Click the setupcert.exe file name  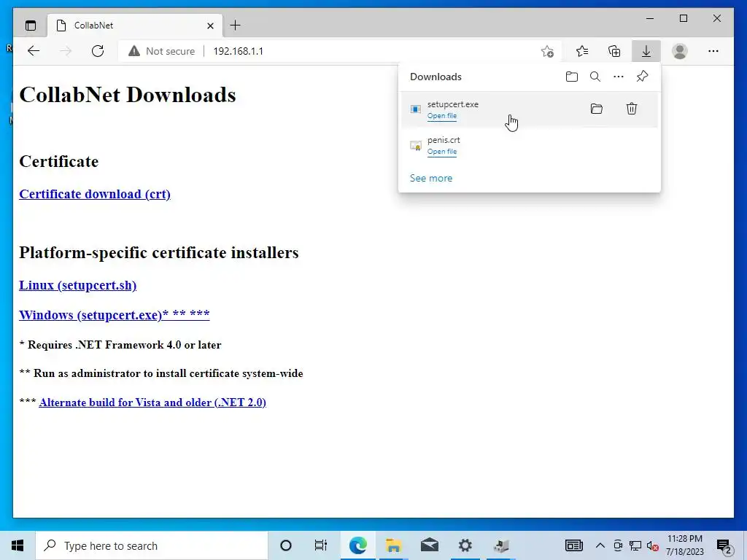[x=452, y=104]
